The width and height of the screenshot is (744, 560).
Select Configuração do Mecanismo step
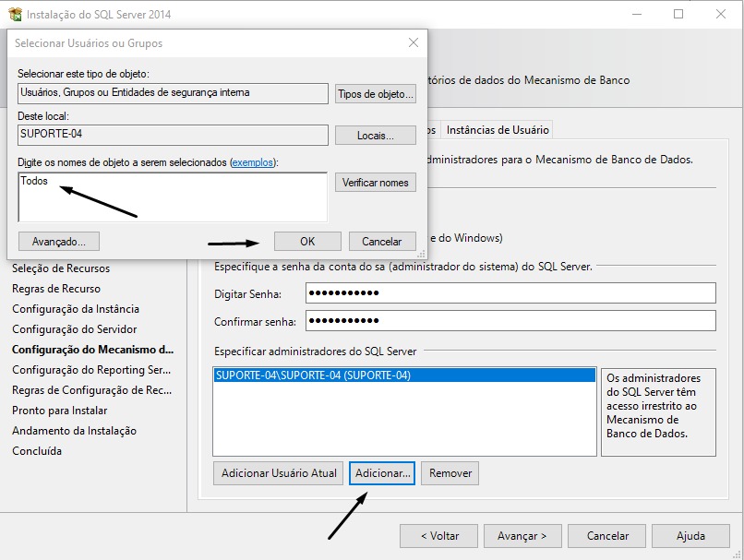coord(93,350)
